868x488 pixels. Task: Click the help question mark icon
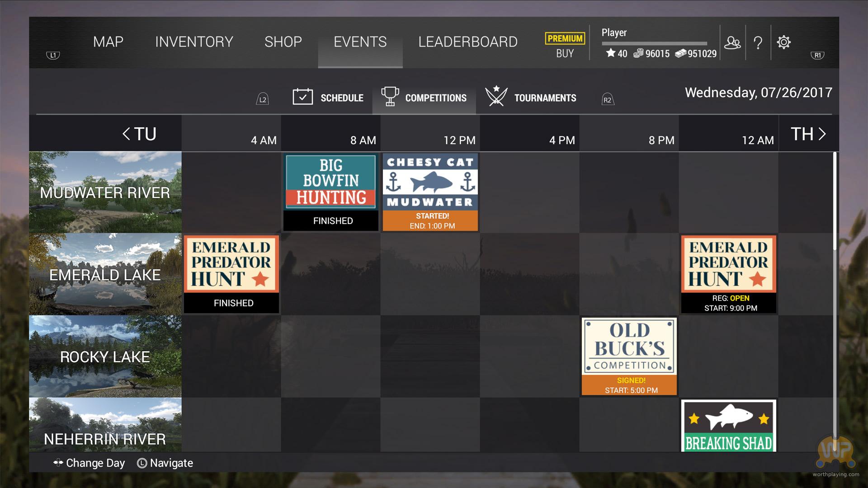click(758, 43)
